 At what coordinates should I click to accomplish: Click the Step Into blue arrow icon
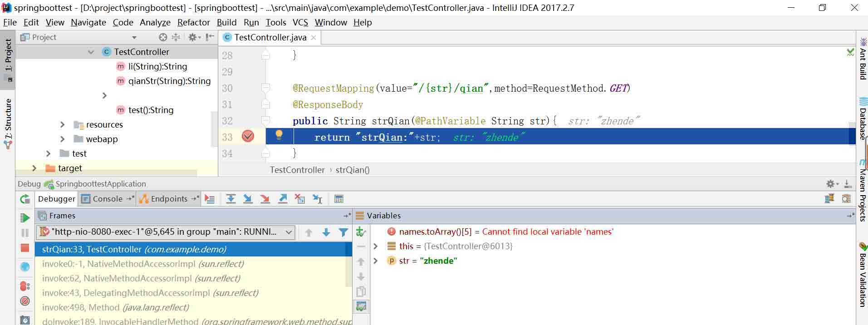(248, 199)
